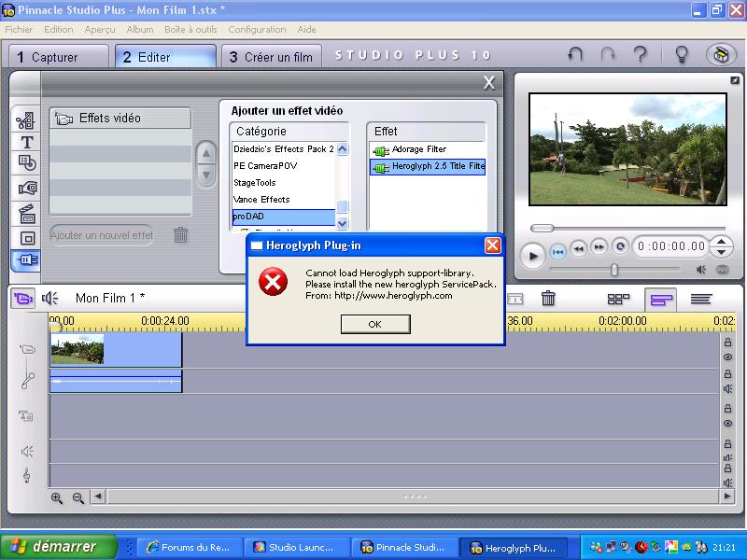Zoom in timeline with magnifier plus
Image resolution: width=747 pixels, height=560 pixels.
[x=57, y=498]
